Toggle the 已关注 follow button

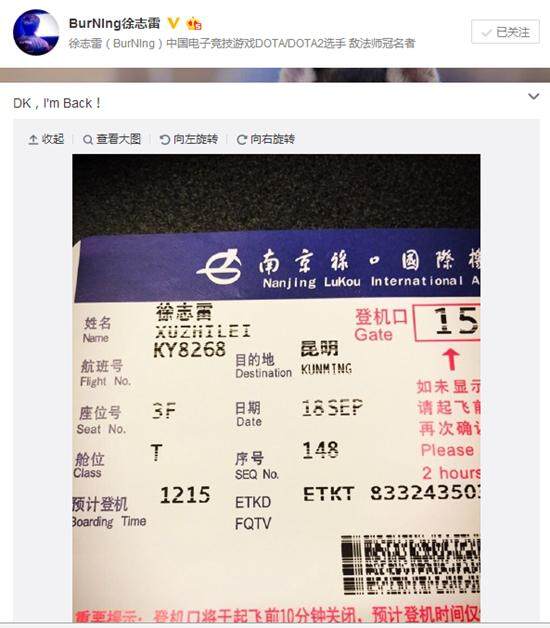point(505,32)
